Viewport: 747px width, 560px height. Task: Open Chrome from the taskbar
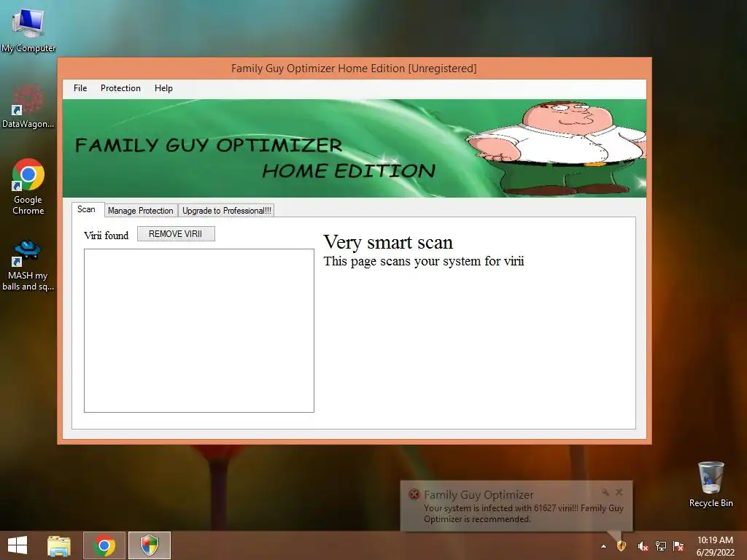104,545
